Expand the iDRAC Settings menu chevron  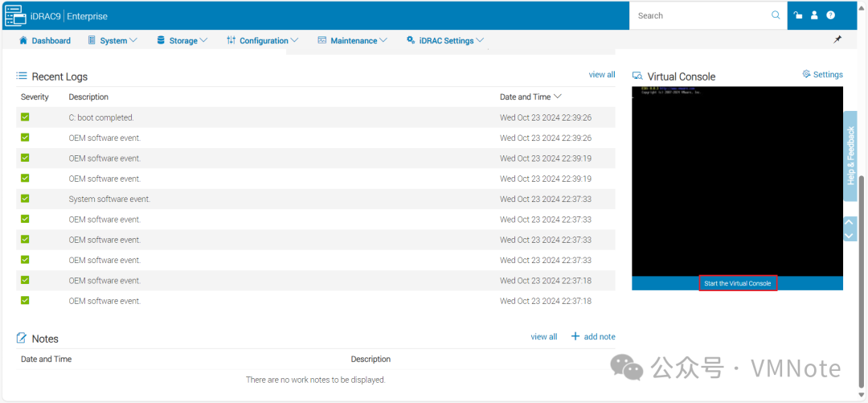point(479,40)
